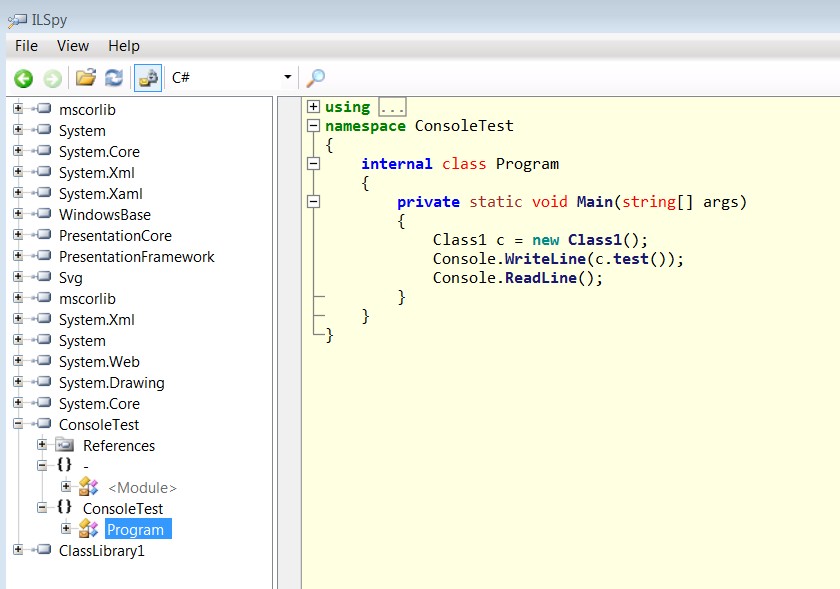Open the C# language dropdown

(288, 78)
